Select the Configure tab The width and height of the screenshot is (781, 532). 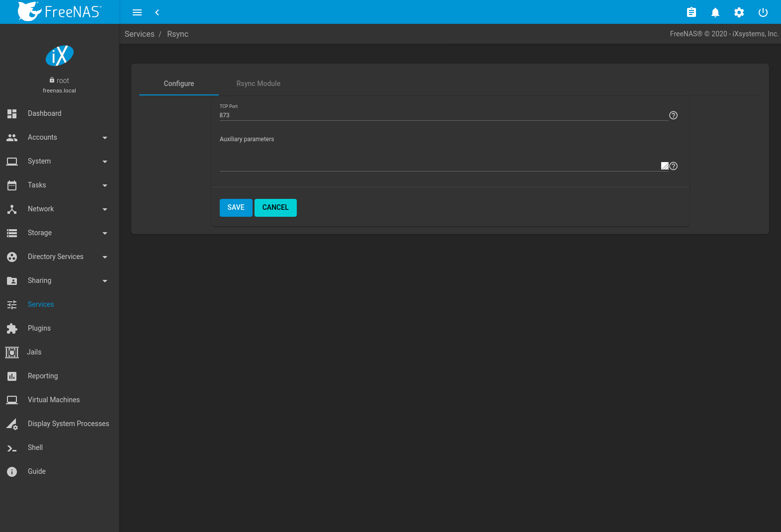click(179, 84)
